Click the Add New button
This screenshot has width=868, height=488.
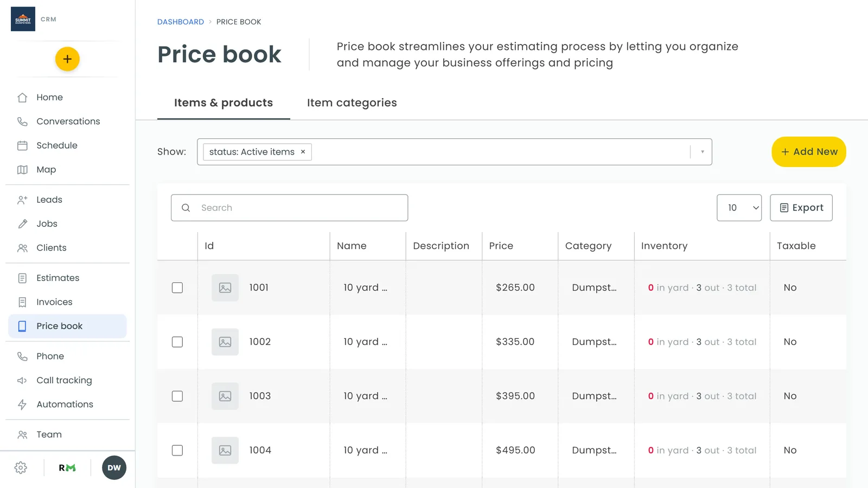tap(809, 152)
